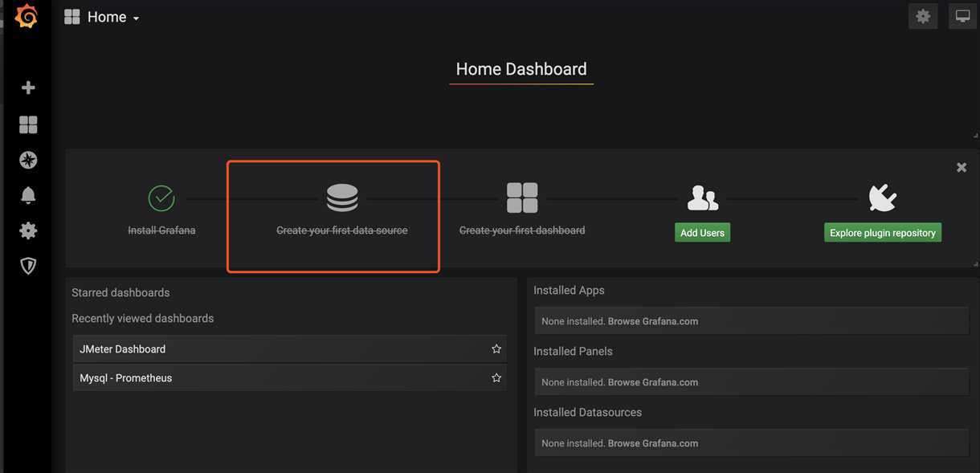980x473 pixels.
Task: Click the Starred dashboards heading
Action: [120, 293]
